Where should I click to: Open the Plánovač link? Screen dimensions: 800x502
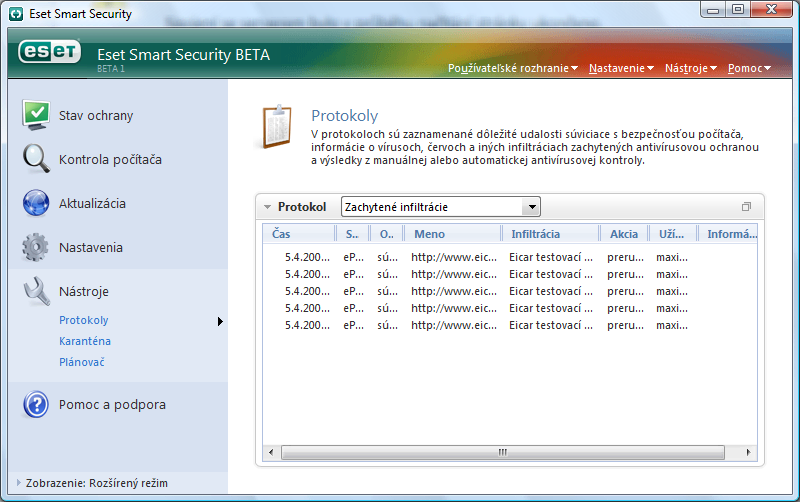(x=82, y=362)
